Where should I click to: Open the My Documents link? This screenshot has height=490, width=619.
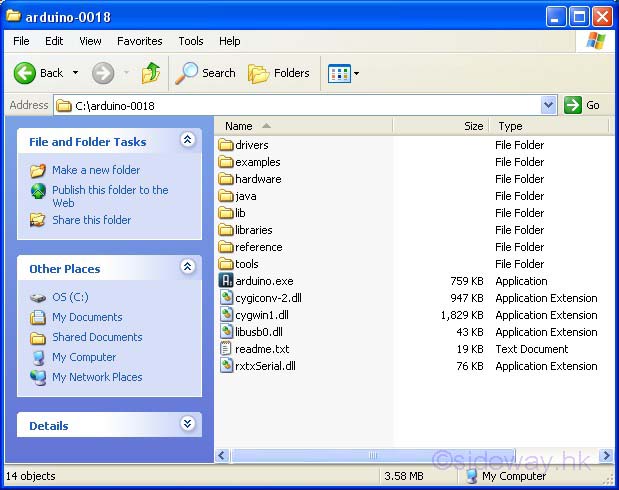pyautogui.click(x=87, y=317)
